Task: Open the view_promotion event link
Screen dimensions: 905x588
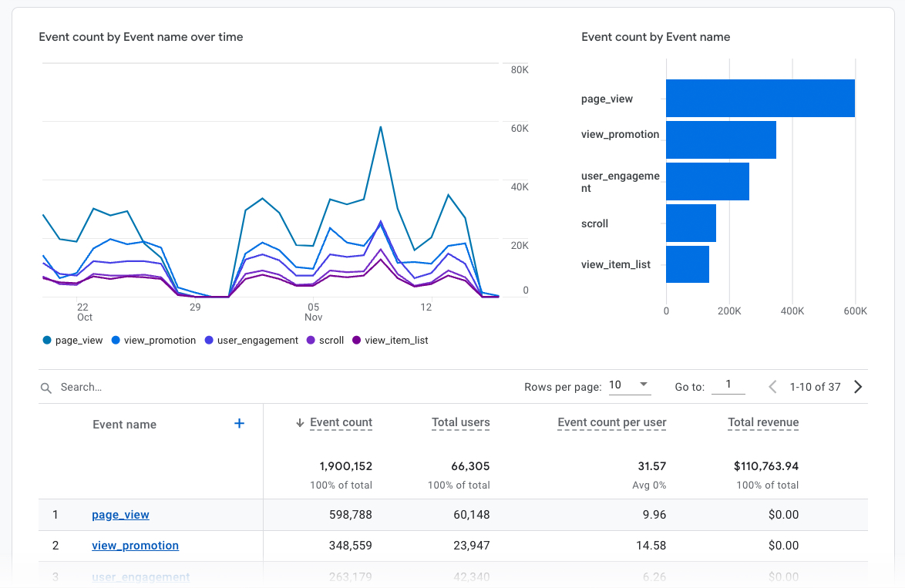Action: 135,545
